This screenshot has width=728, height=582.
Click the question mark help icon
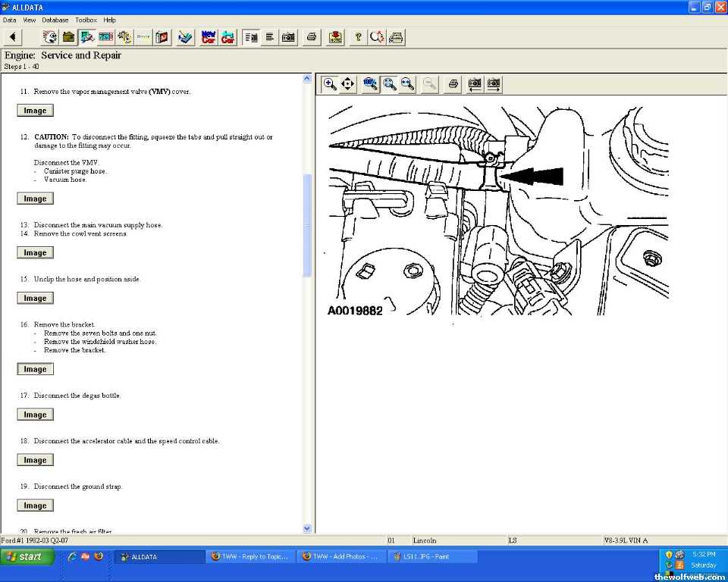(358, 37)
